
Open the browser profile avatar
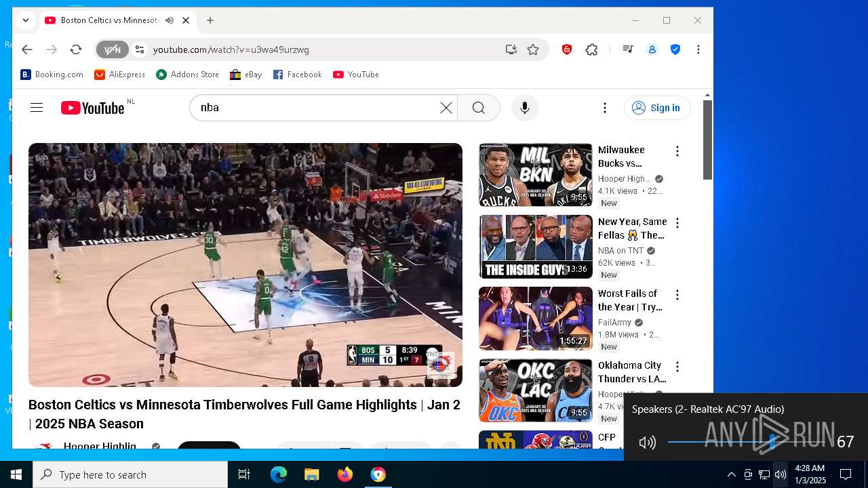pyautogui.click(x=652, y=49)
